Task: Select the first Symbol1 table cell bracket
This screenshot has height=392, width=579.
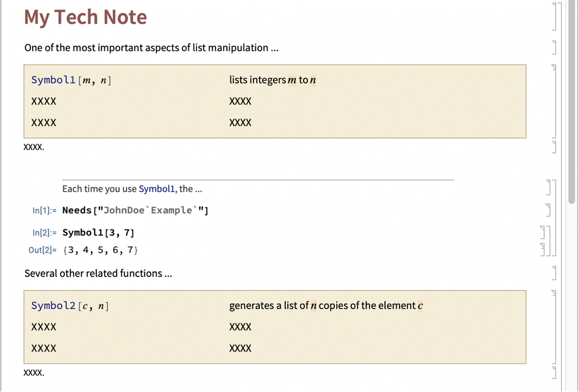Action: (554, 101)
